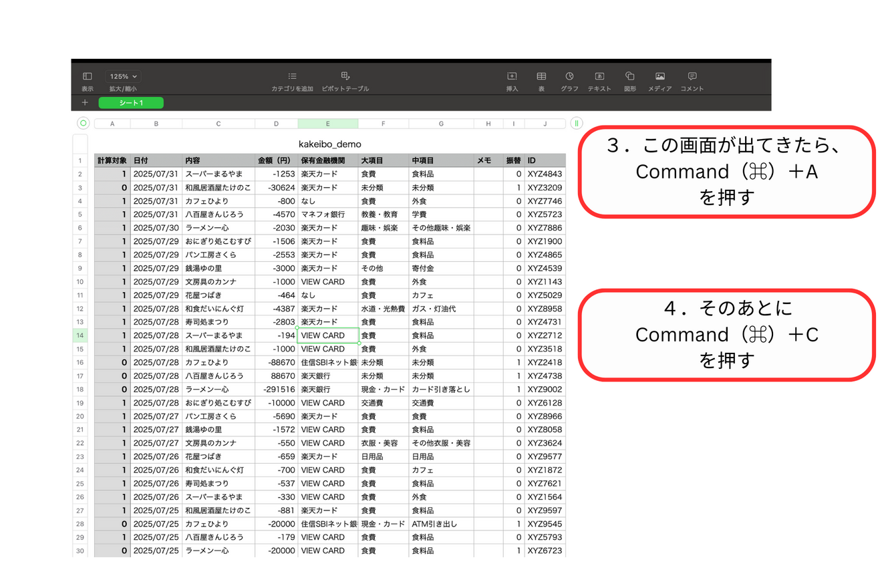Select column C header
Image resolution: width=882 pixels, height=588 pixels.
point(218,124)
